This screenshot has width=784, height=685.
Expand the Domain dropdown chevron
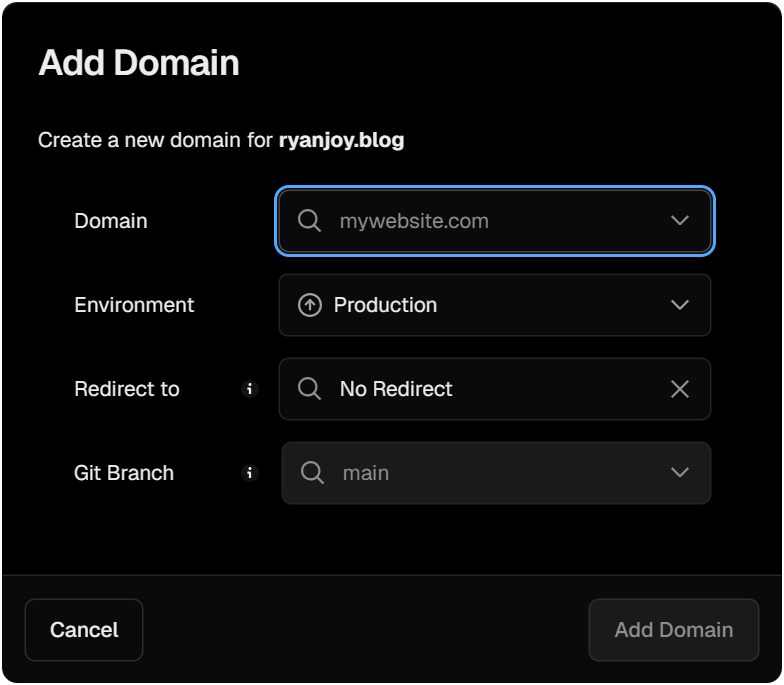[x=680, y=221]
